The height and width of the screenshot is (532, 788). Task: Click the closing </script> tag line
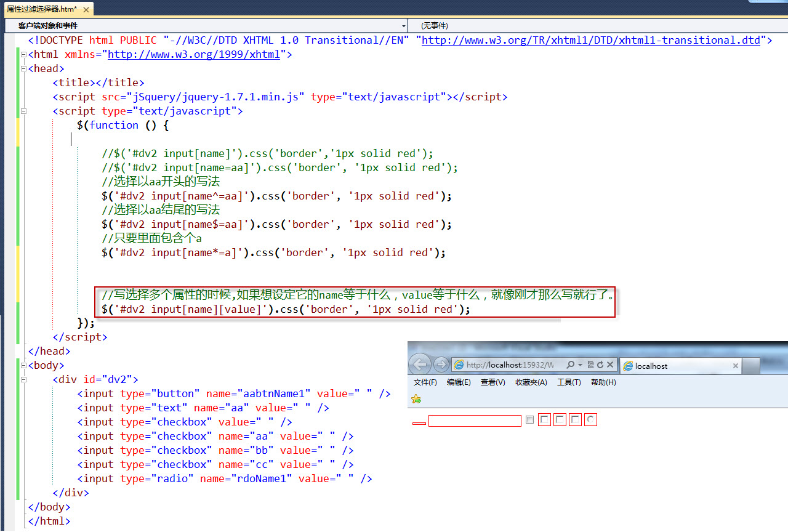click(80, 337)
